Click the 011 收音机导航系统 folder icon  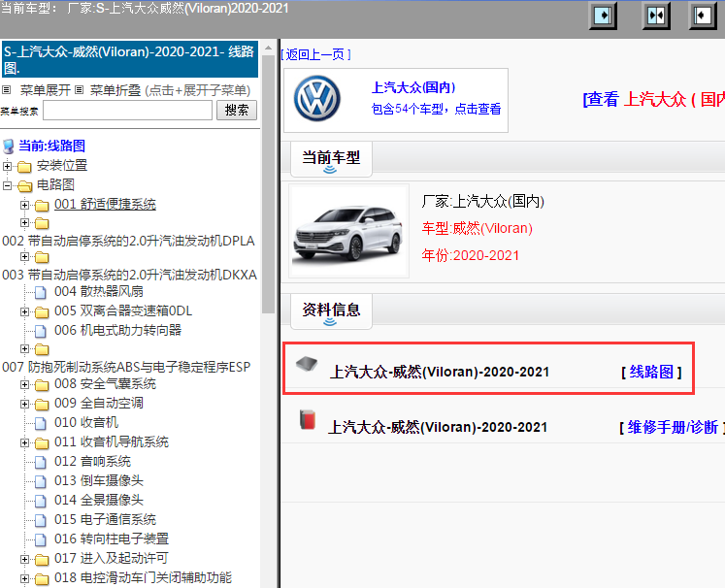point(42,442)
